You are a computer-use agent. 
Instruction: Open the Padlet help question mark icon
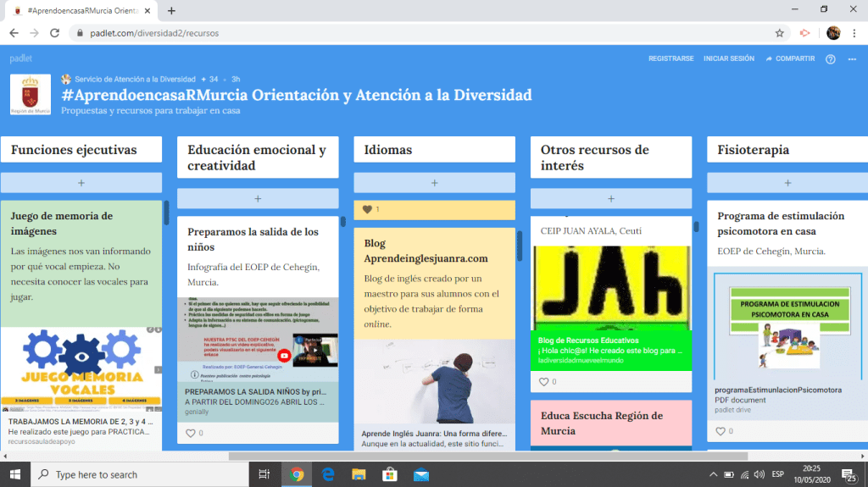point(831,59)
